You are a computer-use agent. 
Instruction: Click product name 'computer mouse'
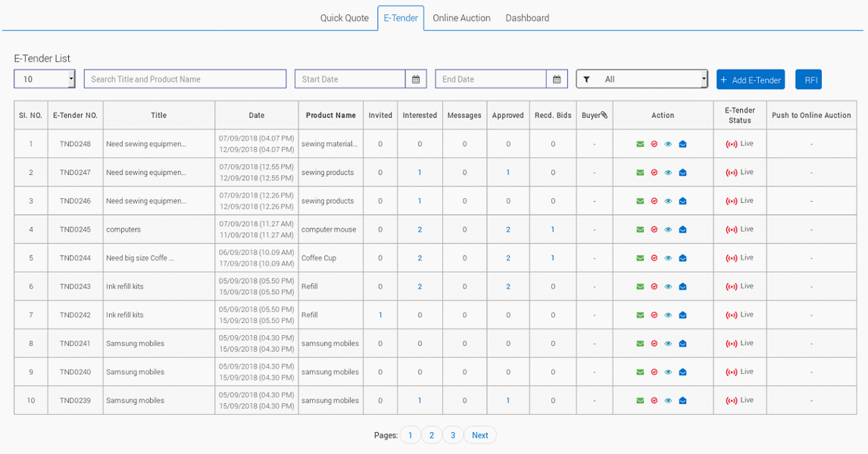(329, 229)
